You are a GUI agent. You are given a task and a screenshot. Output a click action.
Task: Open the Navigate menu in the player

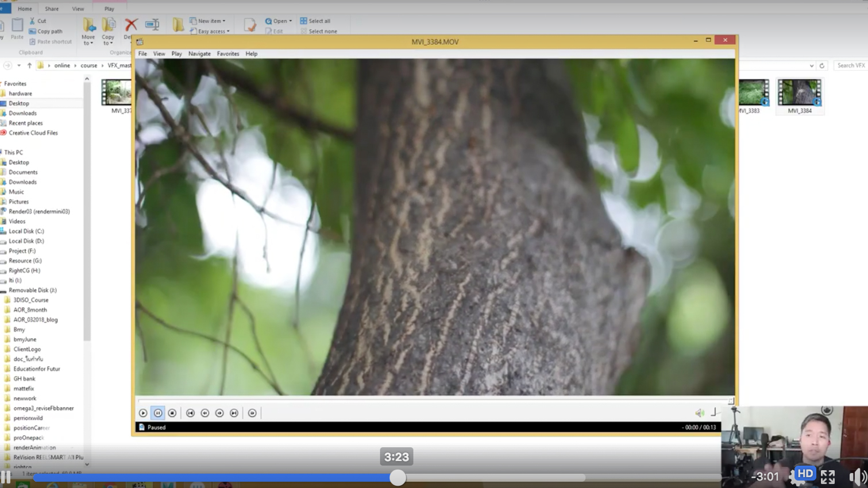[199, 53]
